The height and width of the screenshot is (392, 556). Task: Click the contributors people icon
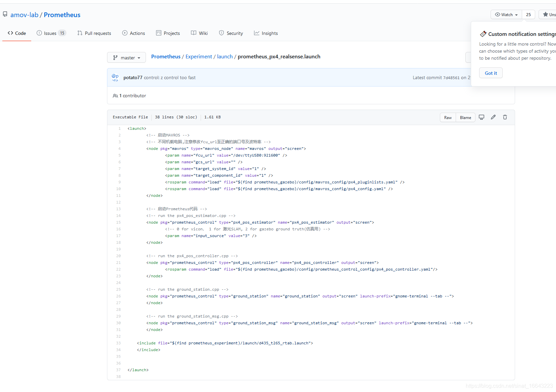click(115, 96)
